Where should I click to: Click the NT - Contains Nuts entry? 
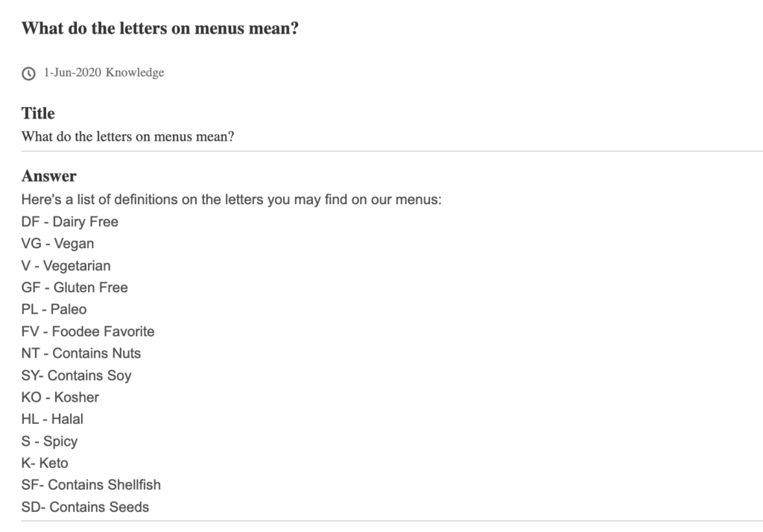(80, 353)
